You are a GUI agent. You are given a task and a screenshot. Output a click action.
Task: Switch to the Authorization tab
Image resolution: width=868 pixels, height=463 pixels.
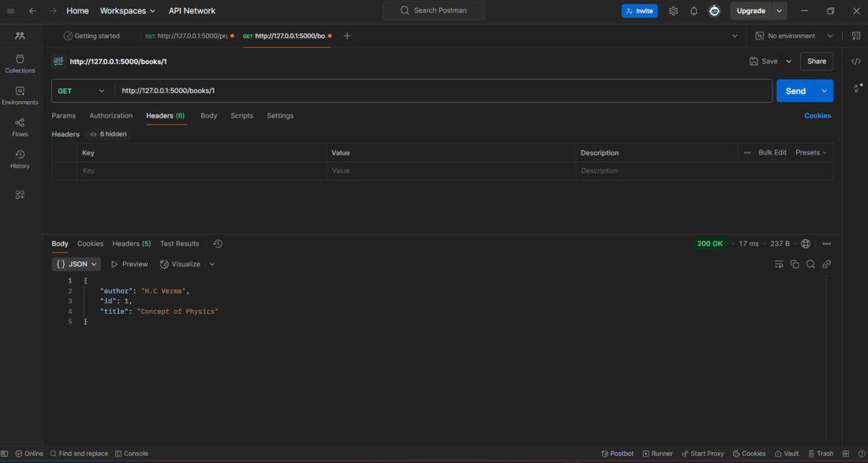pyautogui.click(x=110, y=116)
